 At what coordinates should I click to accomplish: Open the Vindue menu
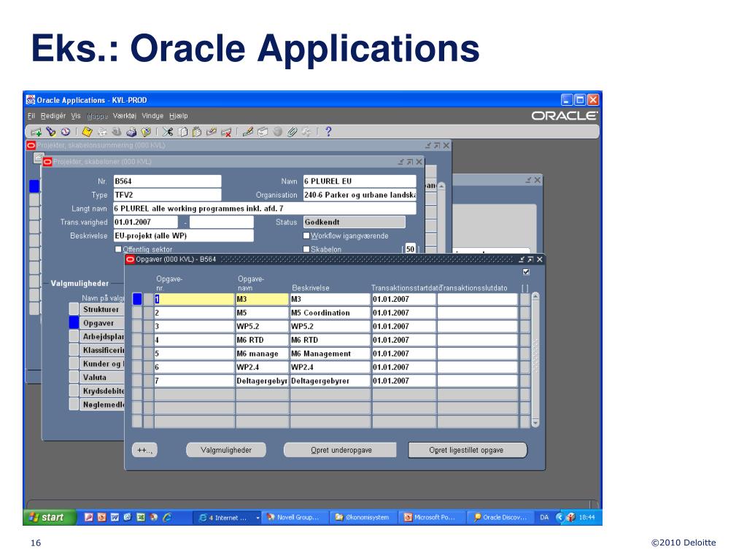[152, 116]
